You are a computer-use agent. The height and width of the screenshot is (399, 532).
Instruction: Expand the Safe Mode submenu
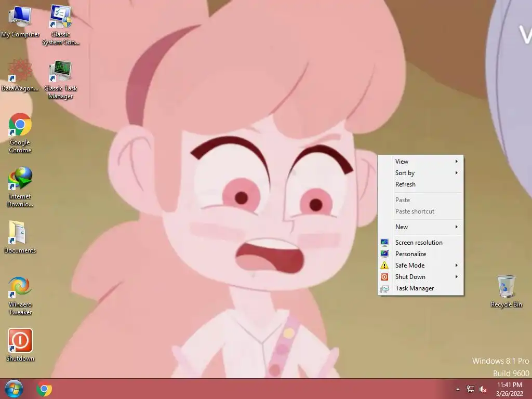pos(421,265)
